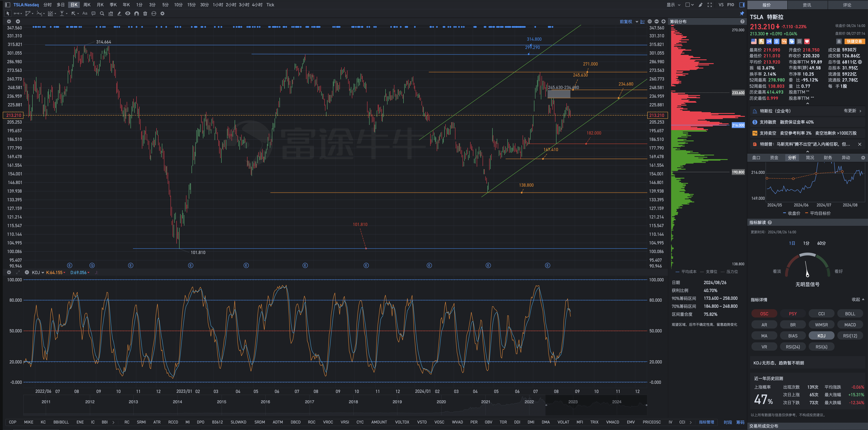
Task: Switch to the 分时 intraday tab
Action: click(x=48, y=5)
